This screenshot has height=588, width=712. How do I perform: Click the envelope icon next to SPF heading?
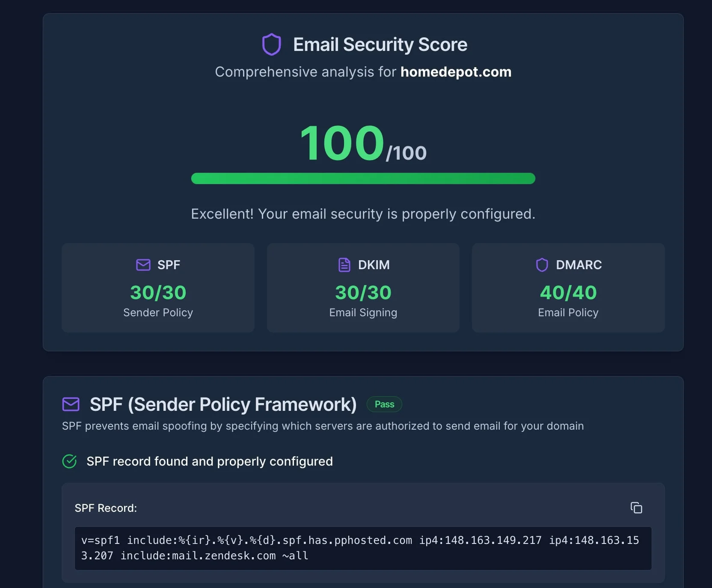click(71, 404)
